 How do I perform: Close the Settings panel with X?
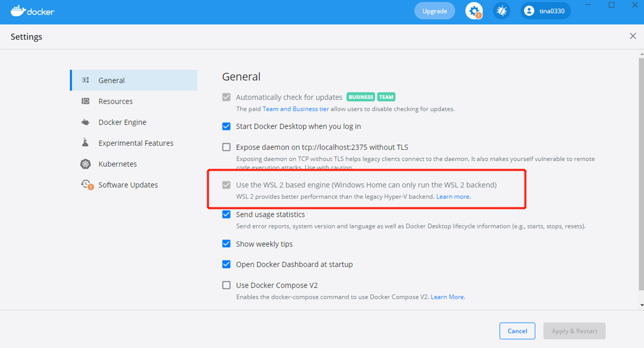pos(633,36)
